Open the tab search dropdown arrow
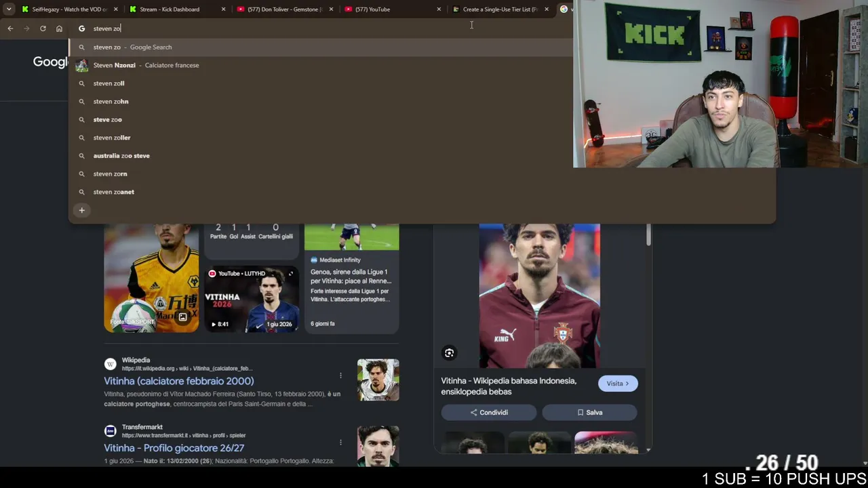The image size is (868, 488). coord(9,9)
